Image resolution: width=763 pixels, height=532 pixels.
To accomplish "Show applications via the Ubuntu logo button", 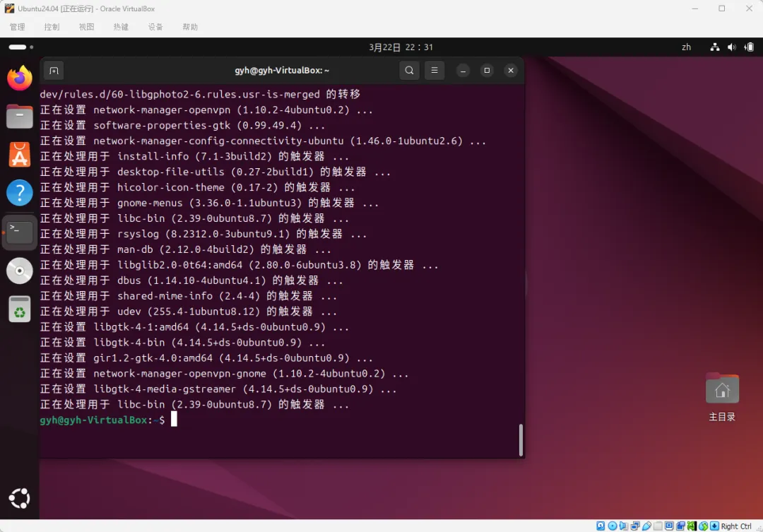I will click(x=20, y=498).
